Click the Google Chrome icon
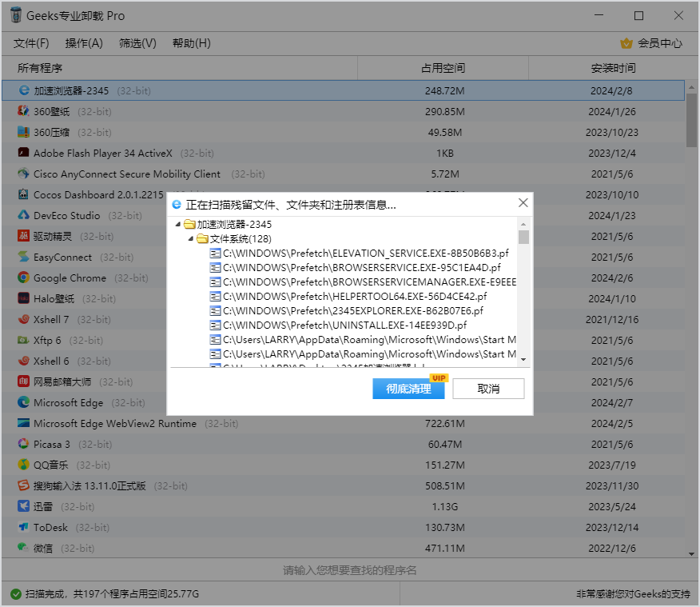This screenshot has width=700, height=607. coord(23,278)
